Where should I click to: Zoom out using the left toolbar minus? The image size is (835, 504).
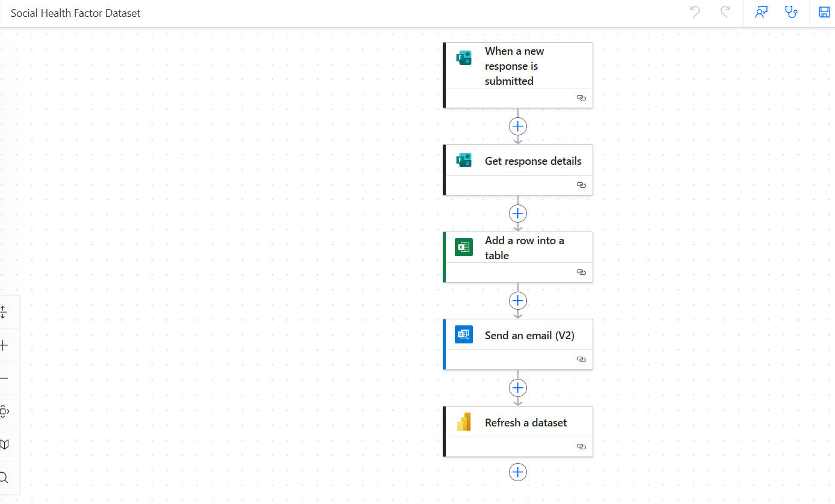(4, 378)
